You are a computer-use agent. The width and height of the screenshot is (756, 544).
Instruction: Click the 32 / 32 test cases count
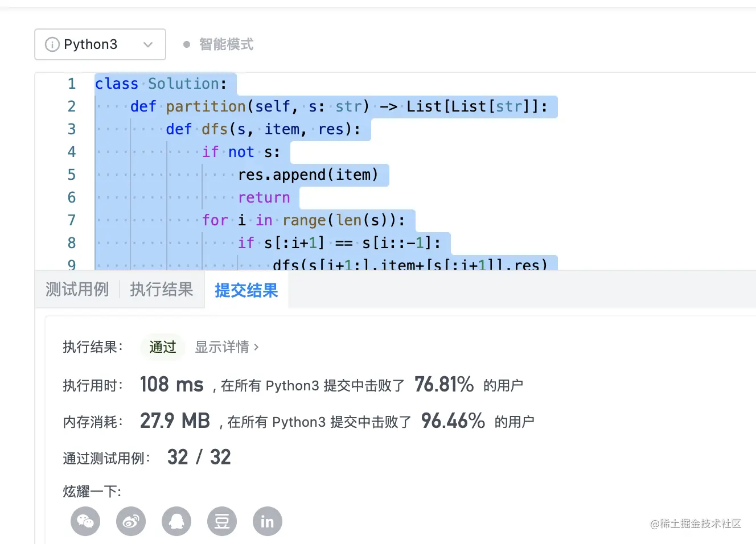pyautogui.click(x=199, y=458)
